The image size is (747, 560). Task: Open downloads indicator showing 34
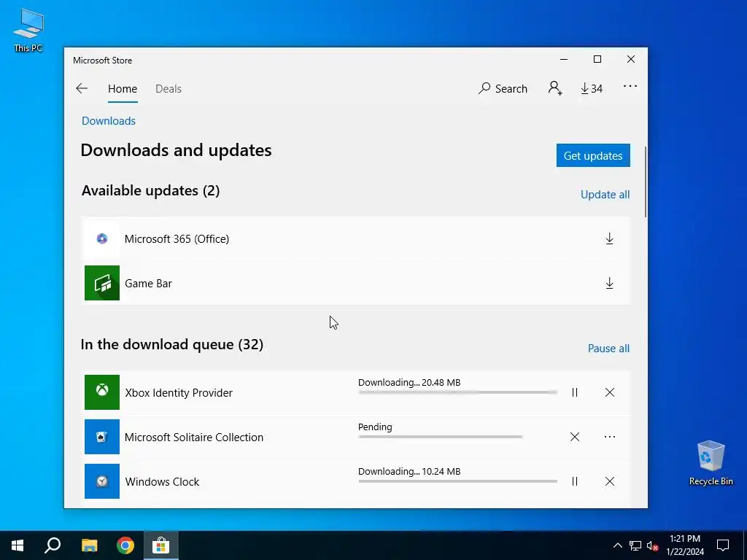click(591, 88)
